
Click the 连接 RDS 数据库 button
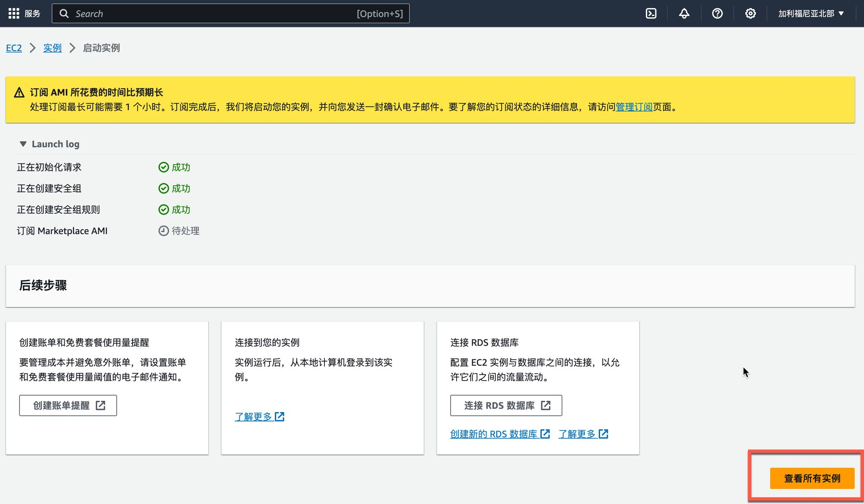(506, 405)
